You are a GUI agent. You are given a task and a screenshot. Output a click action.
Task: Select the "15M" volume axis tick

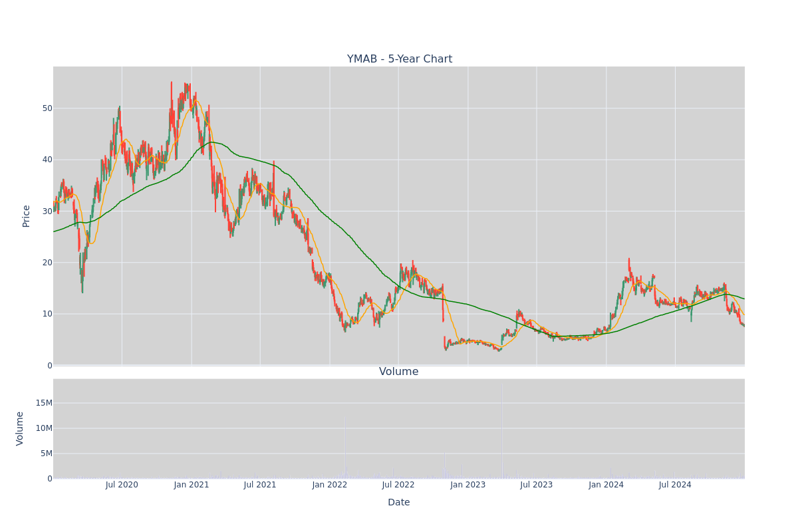pyautogui.click(x=44, y=403)
